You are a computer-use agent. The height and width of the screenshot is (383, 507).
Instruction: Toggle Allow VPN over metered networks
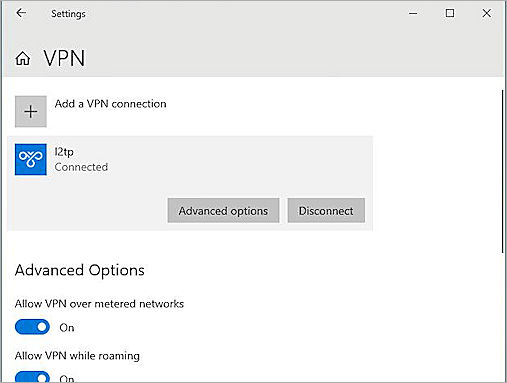[32, 327]
